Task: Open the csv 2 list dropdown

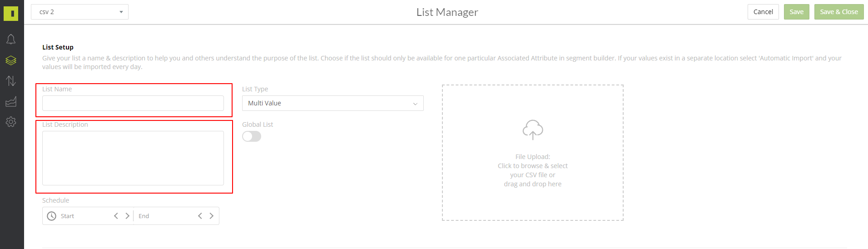Action: pos(79,12)
